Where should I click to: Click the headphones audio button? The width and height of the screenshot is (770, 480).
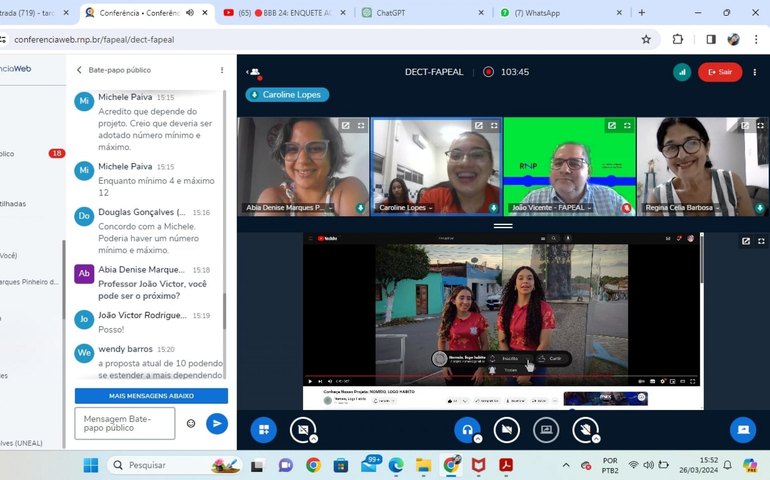(x=466, y=429)
